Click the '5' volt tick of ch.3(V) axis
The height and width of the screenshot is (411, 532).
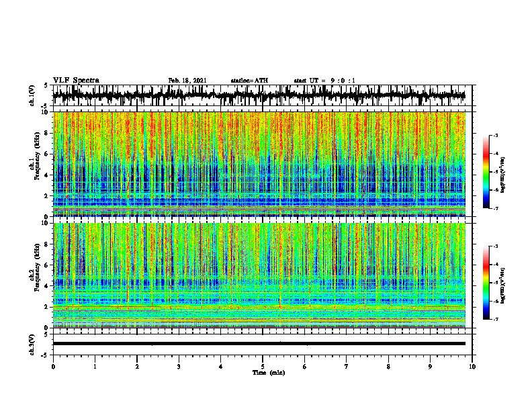pos(46,334)
